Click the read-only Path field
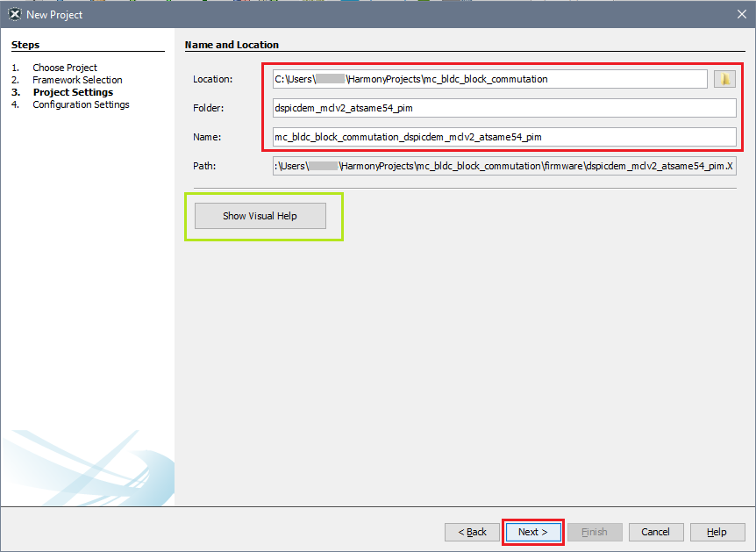The image size is (756, 552). [504, 166]
